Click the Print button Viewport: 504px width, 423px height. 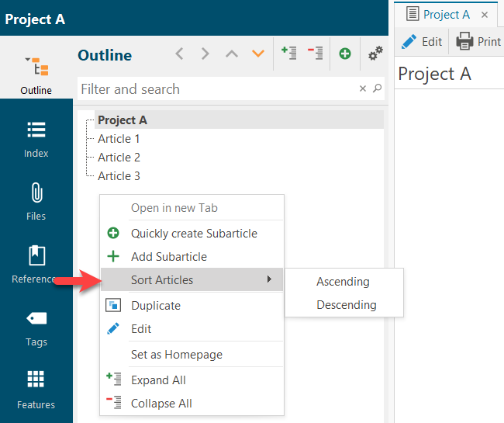click(x=478, y=42)
